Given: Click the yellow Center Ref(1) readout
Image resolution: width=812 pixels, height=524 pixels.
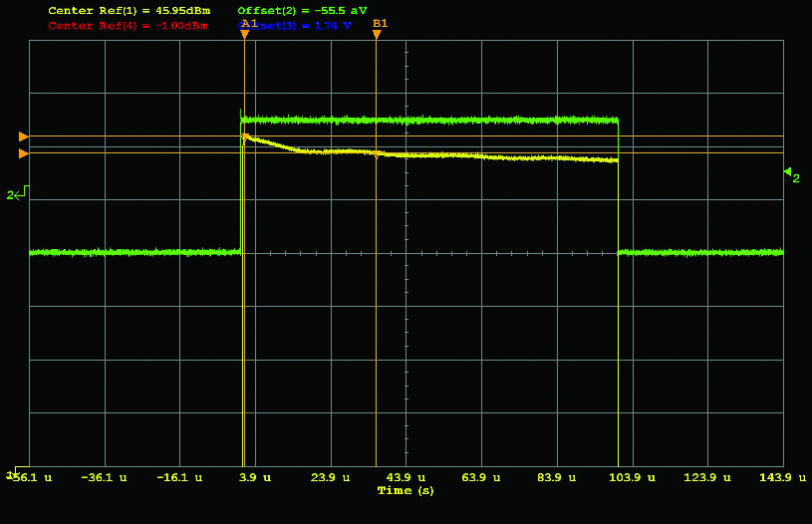Looking at the screenshot, I should (x=129, y=11).
